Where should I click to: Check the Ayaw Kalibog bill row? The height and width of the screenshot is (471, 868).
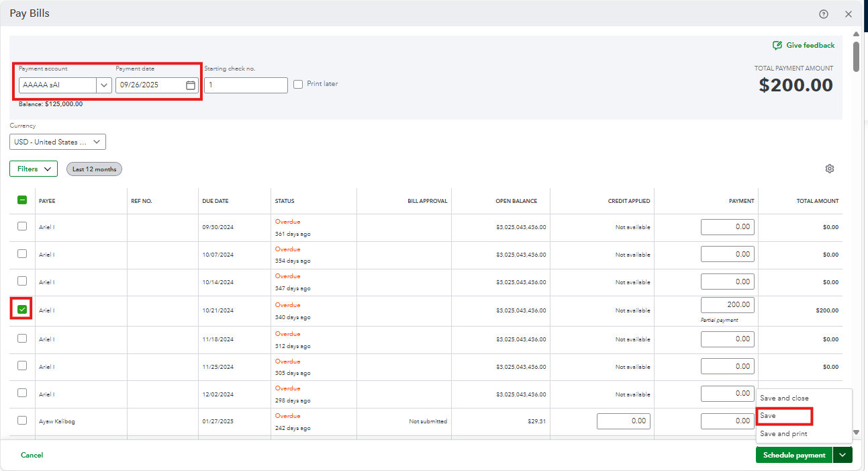22,421
